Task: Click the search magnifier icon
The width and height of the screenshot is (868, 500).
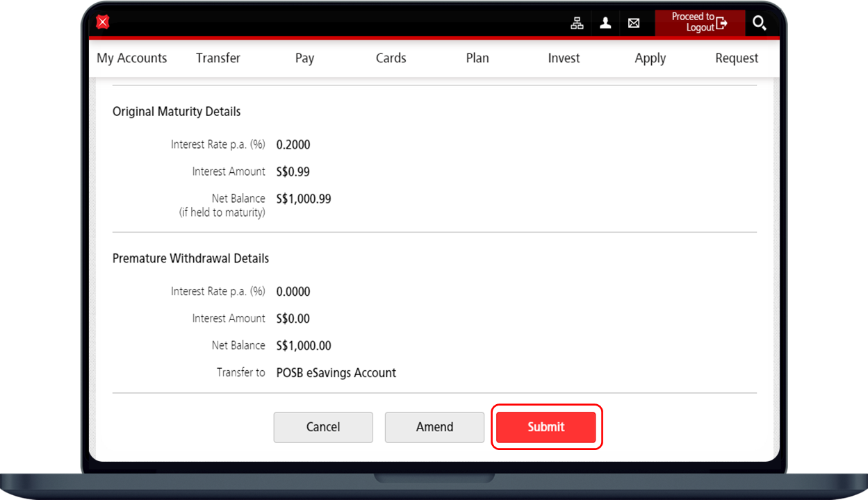Action: (x=759, y=23)
